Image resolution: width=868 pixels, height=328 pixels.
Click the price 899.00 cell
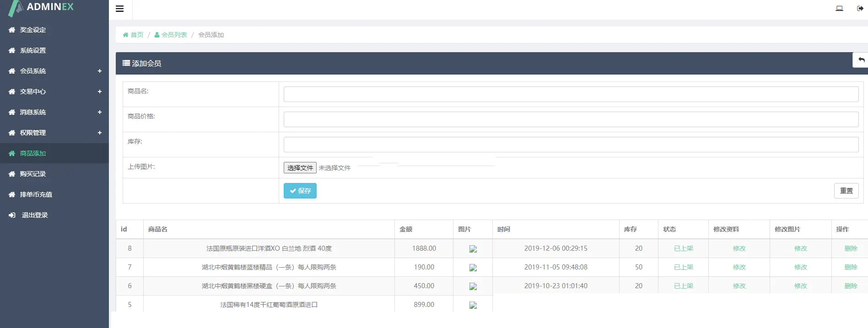click(x=424, y=305)
